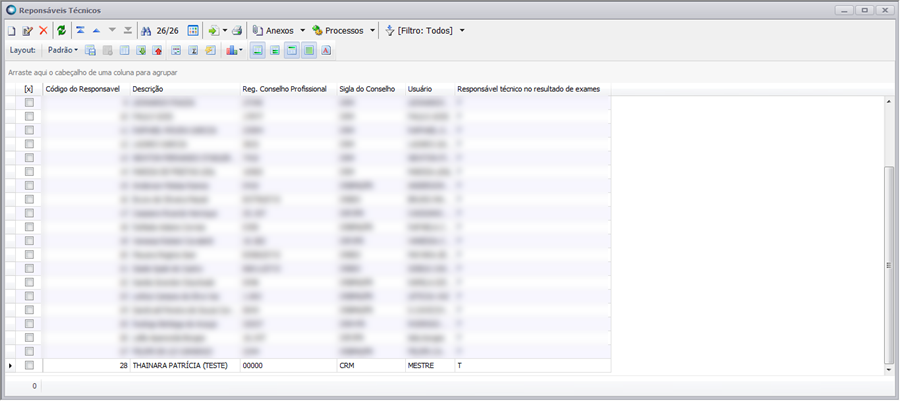Image resolution: width=900 pixels, height=401 pixels.
Task: Click the row indicator arrow of the last row
Action: [x=11, y=365]
